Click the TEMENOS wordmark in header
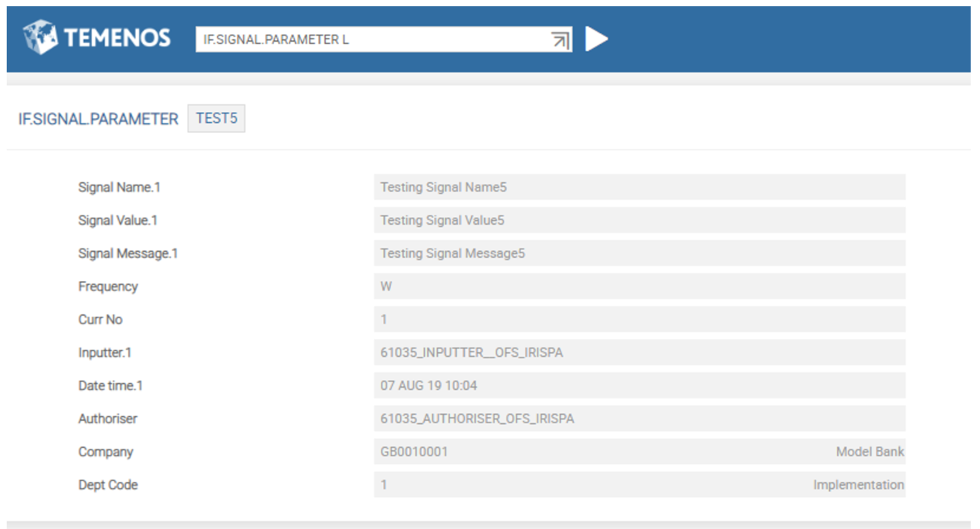The width and height of the screenshot is (980, 529). (x=117, y=39)
